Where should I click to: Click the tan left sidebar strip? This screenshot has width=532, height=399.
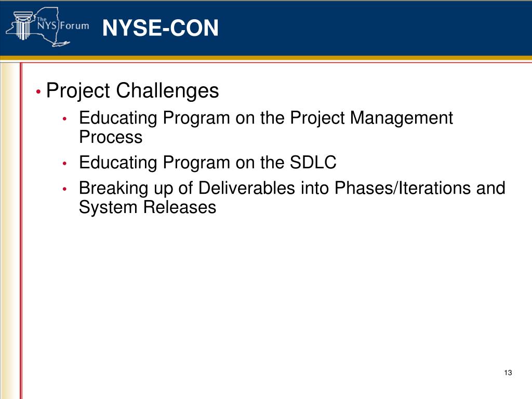(x=10, y=231)
